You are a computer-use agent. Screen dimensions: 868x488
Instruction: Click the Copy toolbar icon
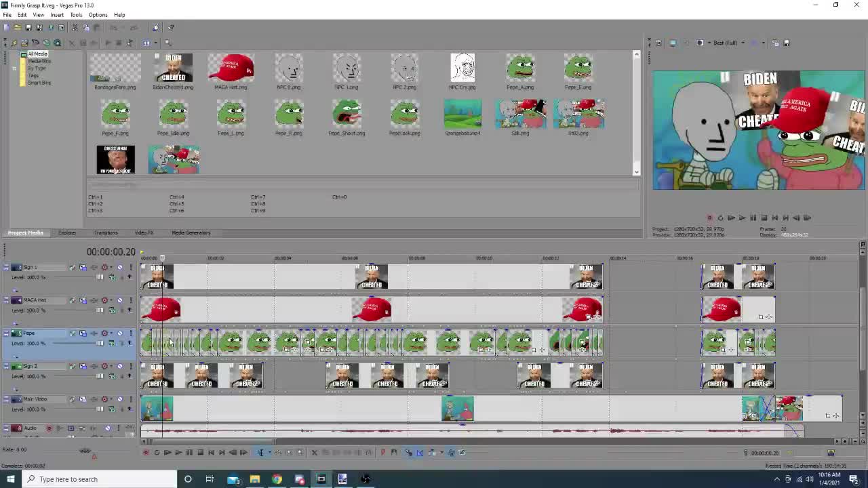click(x=86, y=27)
